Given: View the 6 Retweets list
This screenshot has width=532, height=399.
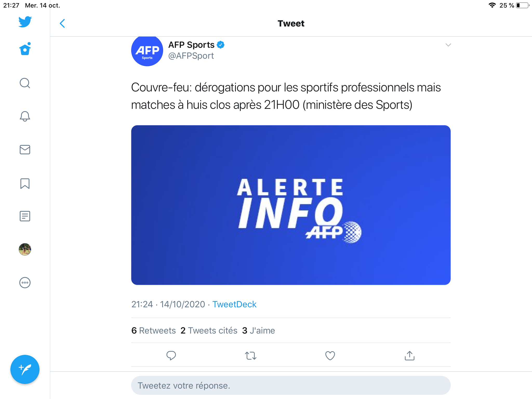Looking at the screenshot, I should point(154,330).
